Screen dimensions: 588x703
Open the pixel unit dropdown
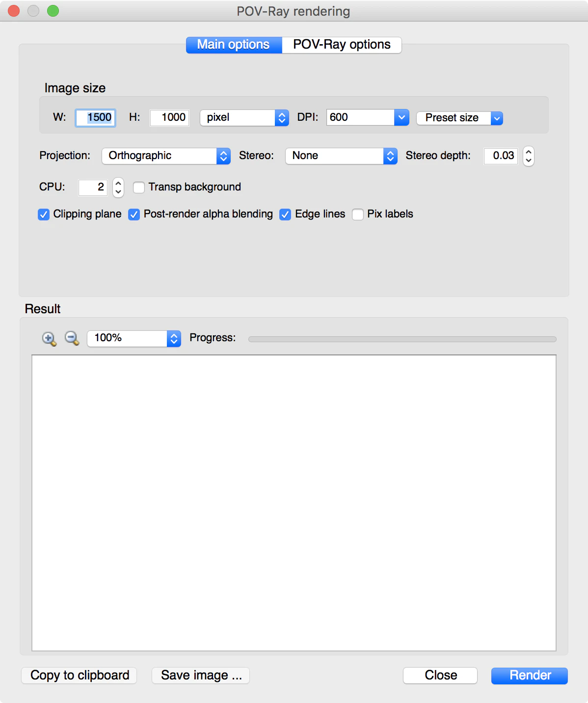coord(244,118)
